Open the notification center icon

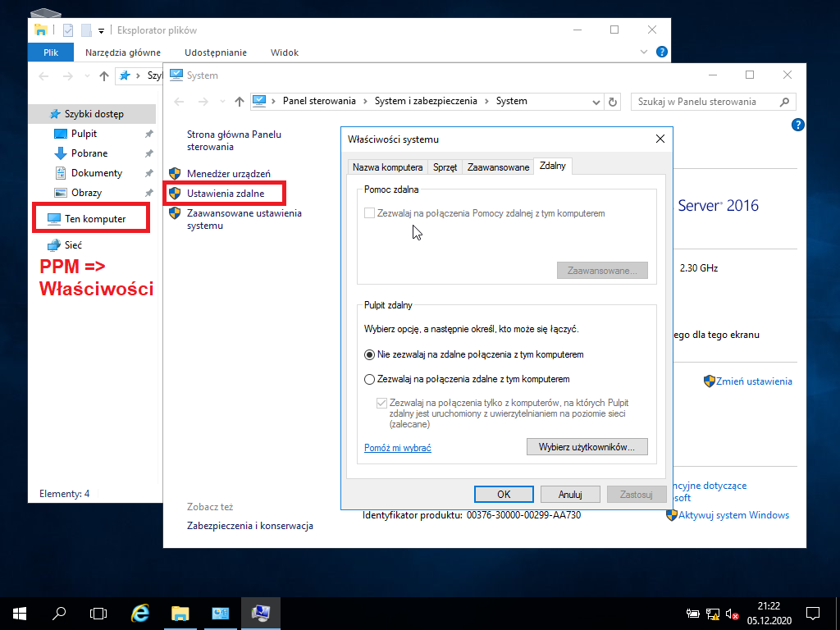pos(813,614)
